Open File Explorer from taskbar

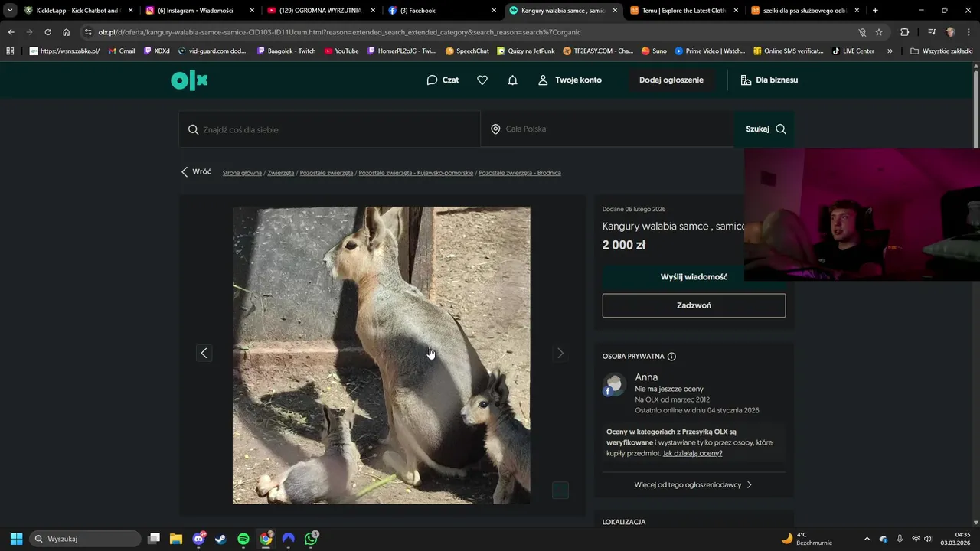tap(176, 539)
